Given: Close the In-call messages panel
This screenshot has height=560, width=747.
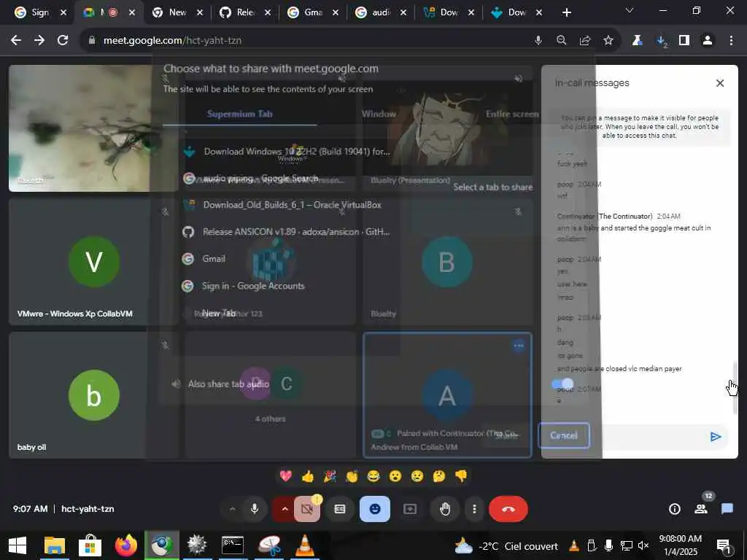Looking at the screenshot, I should pyautogui.click(x=720, y=83).
